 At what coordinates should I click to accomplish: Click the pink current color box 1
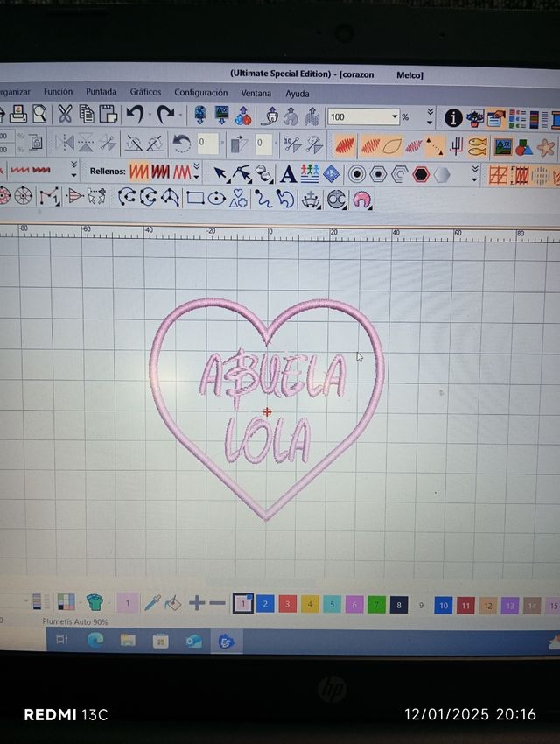click(x=128, y=602)
